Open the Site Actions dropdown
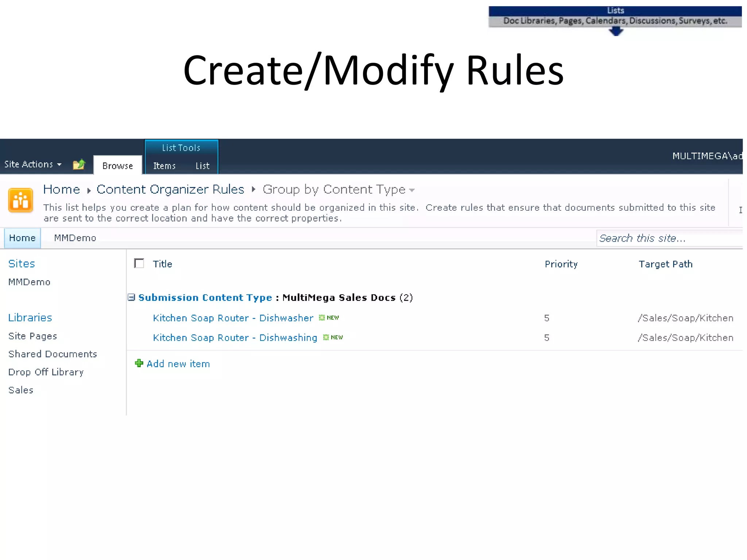Image resolution: width=747 pixels, height=560 pixels. pos(33,164)
